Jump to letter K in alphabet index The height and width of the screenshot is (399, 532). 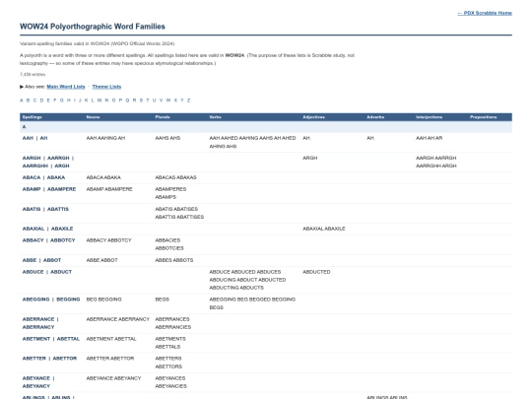[86, 100]
